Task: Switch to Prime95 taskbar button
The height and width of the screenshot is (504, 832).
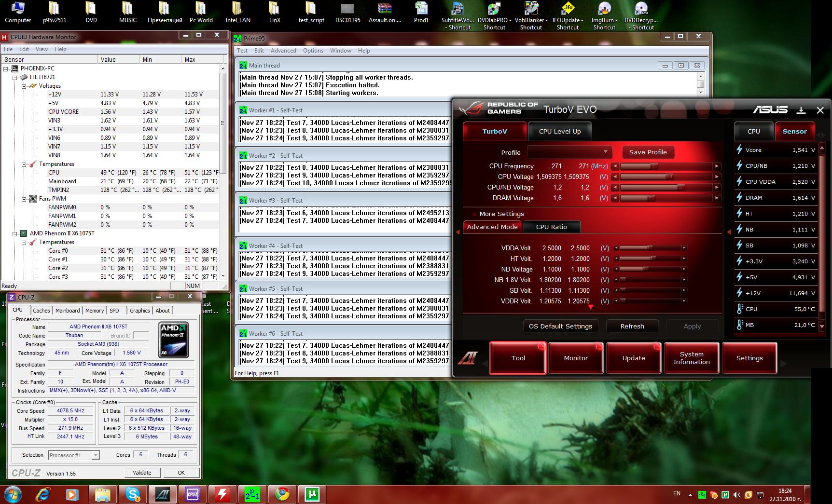Action: point(252,494)
